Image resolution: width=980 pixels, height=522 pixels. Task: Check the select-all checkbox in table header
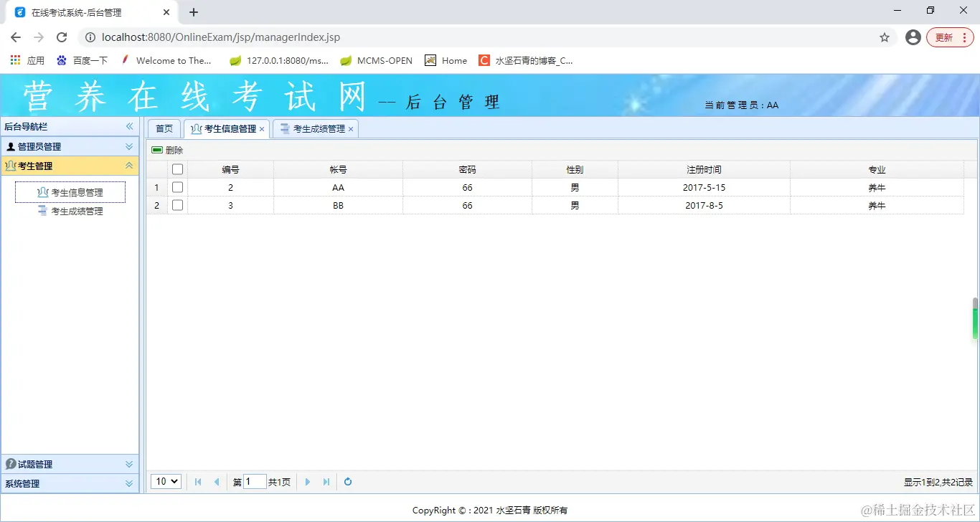pyautogui.click(x=177, y=169)
